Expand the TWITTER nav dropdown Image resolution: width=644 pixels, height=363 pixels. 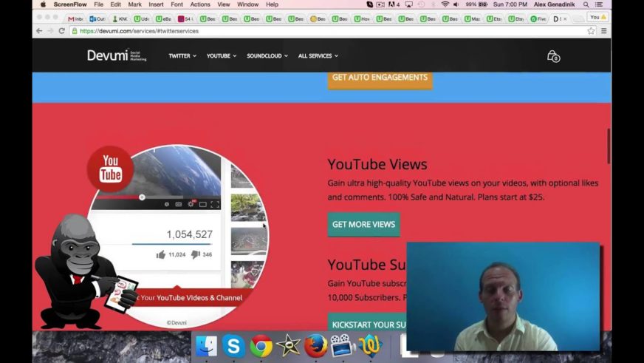point(182,56)
